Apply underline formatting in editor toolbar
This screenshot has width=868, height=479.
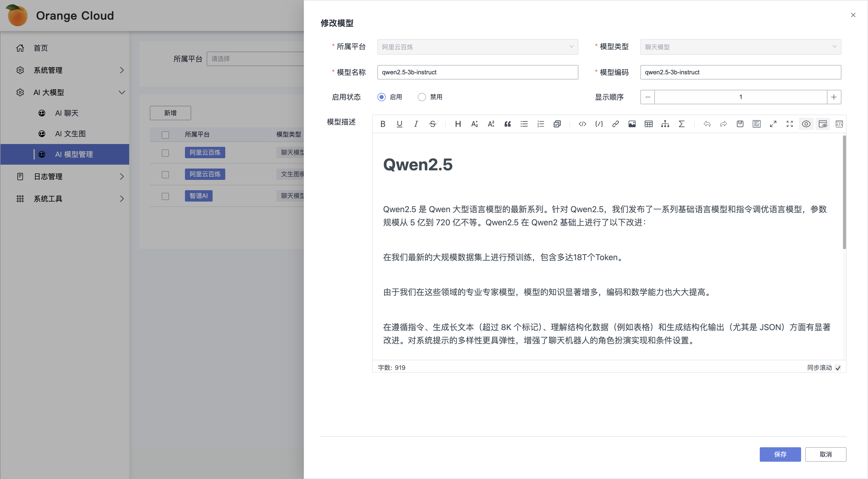399,124
